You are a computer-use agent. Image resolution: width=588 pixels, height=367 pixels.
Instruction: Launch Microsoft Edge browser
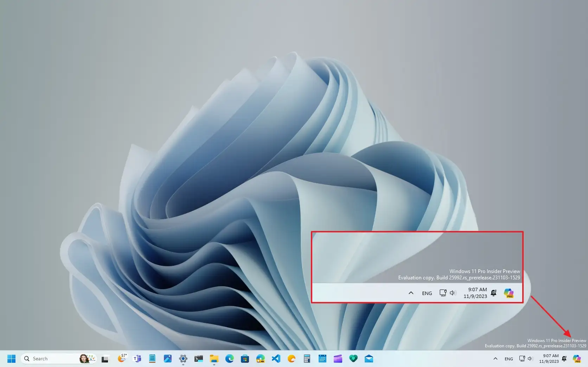pos(229,359)
